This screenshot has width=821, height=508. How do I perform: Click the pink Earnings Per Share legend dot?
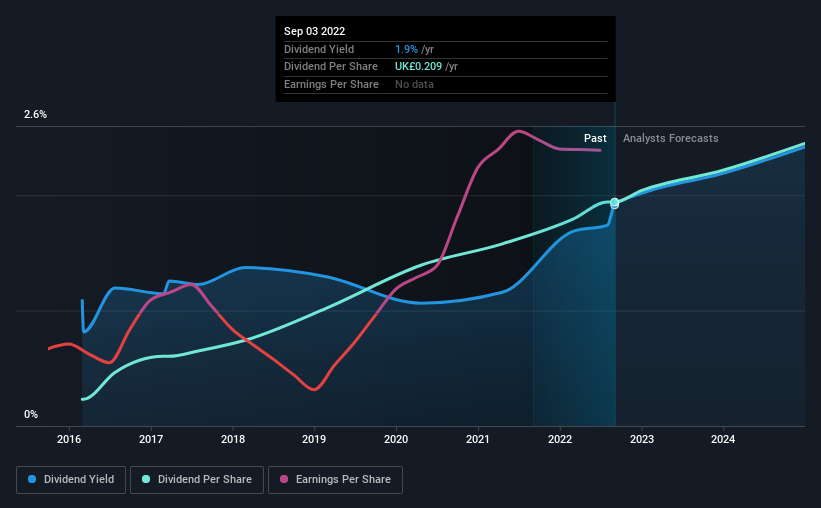click(284, 479)
